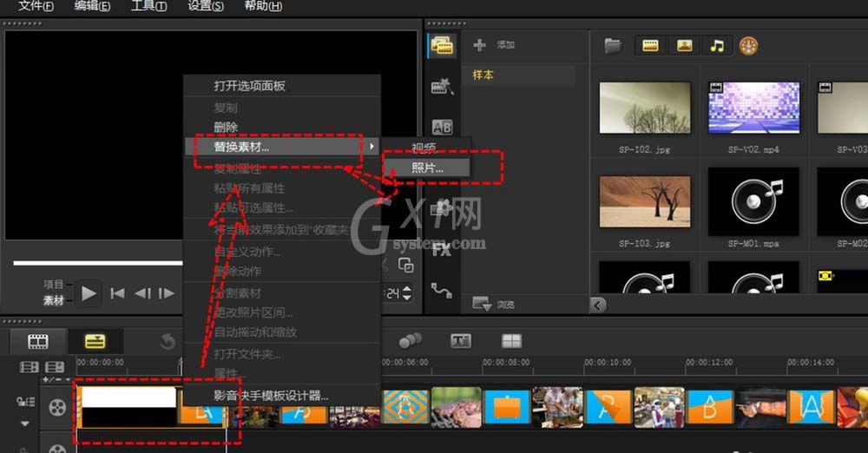Click the overlay track film reel icon
The image size is (868, 453).
(57, 449)
